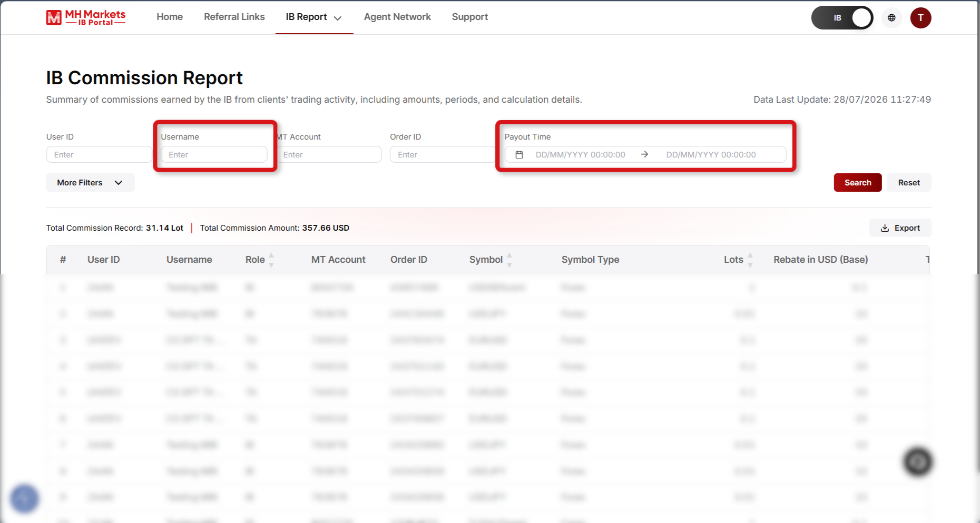Viewport: 980px width, 523px height.
Task: Focus the MT Account input field
Action: [328, 154]
